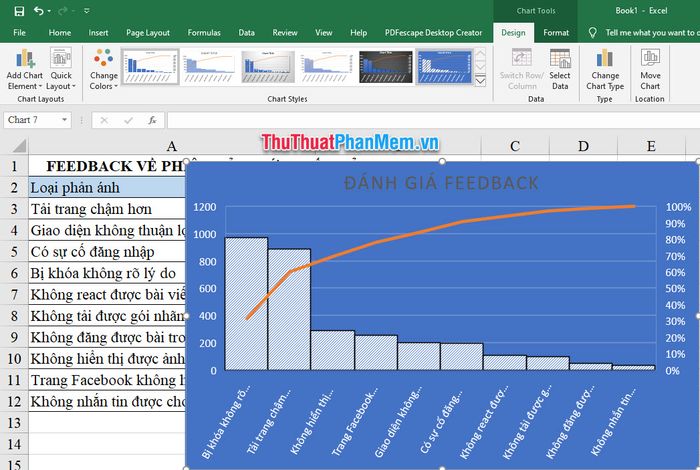Open the Customize Quick Access Toolbar dropdown

click(87, 11)
